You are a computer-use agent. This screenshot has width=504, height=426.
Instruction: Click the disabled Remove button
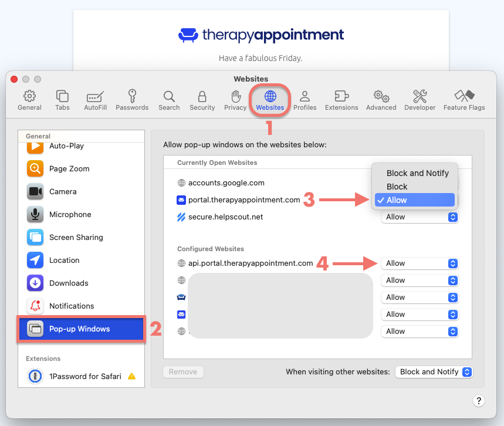point(183,372)
